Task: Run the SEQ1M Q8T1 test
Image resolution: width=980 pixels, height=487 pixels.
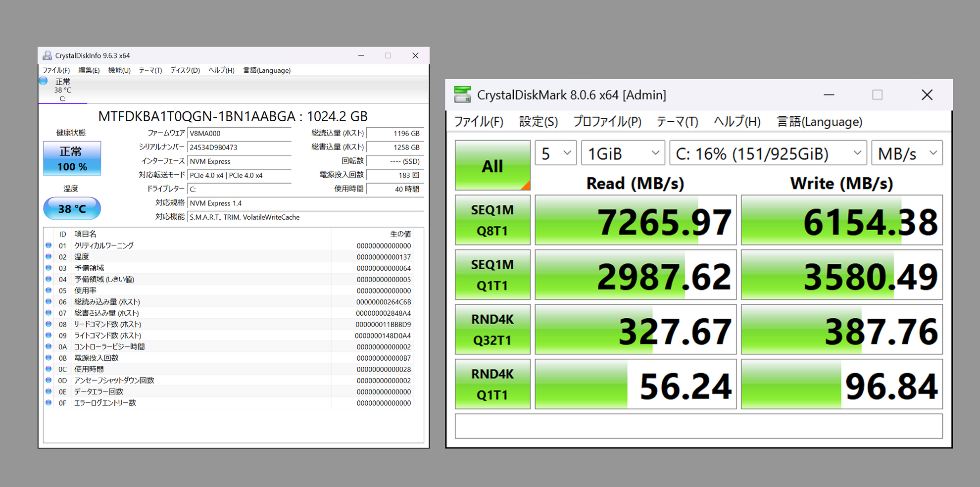Action: coord(492,220)
